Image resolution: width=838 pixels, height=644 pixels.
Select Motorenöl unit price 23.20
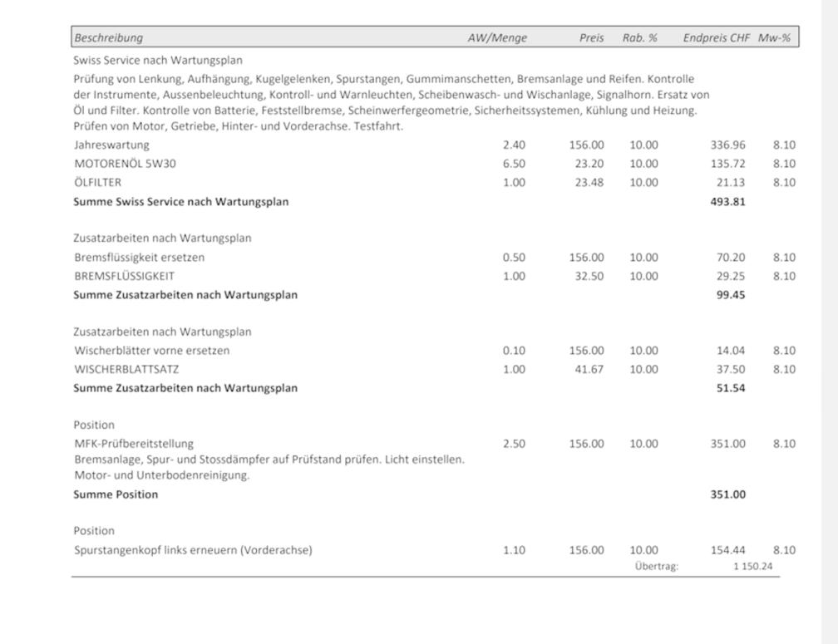[x=589, y=164]
